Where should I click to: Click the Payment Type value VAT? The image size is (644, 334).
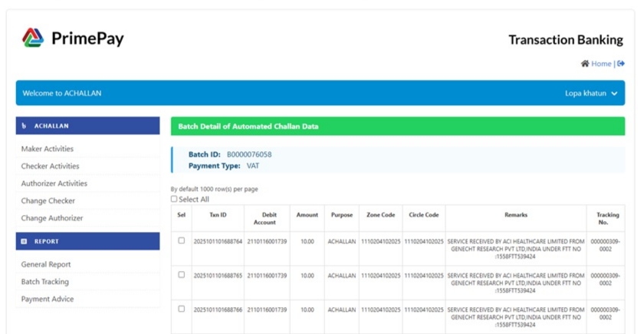253,166
